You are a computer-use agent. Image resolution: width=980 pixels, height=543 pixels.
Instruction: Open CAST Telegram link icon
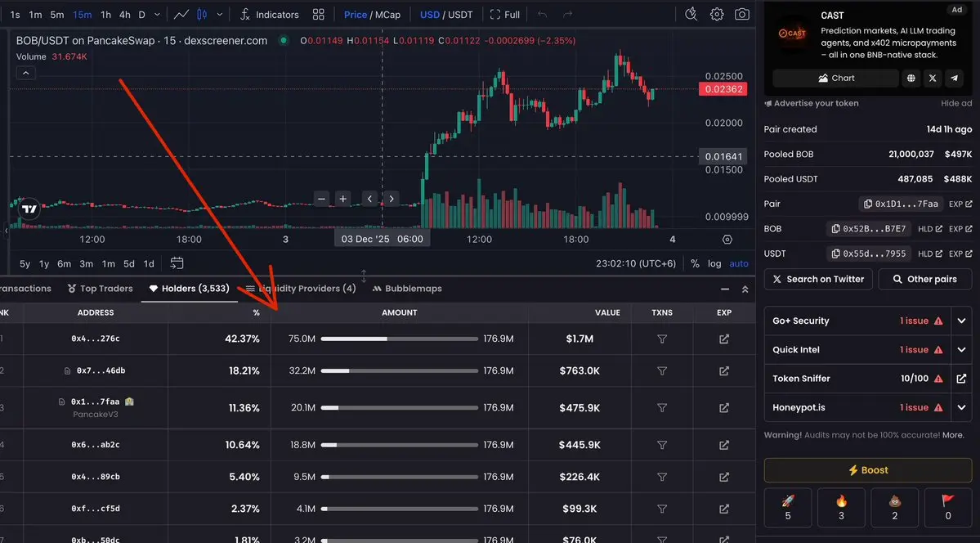[954, 79]
